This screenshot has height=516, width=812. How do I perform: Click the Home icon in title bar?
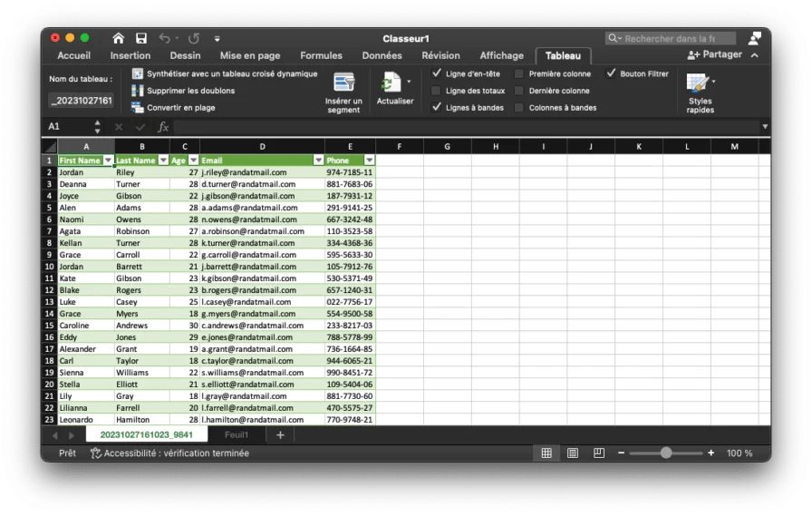118,38
